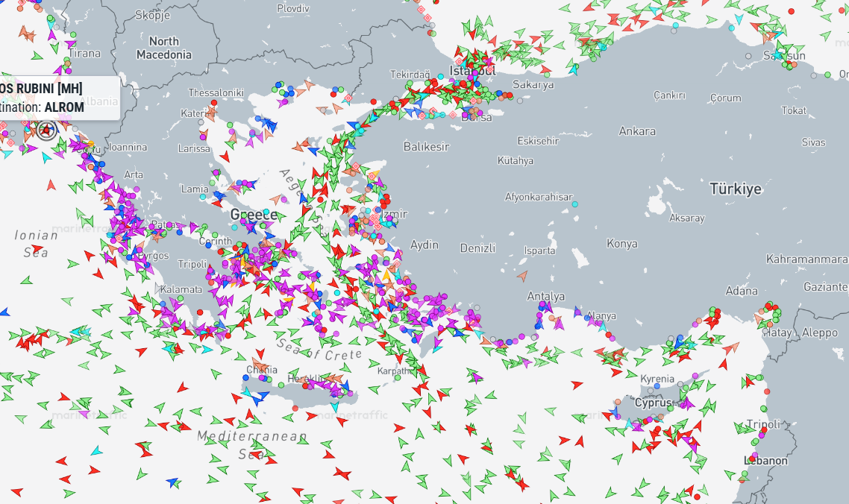
Task: Click the orange arrow near Isparta
Action: [x=522, y=276]
